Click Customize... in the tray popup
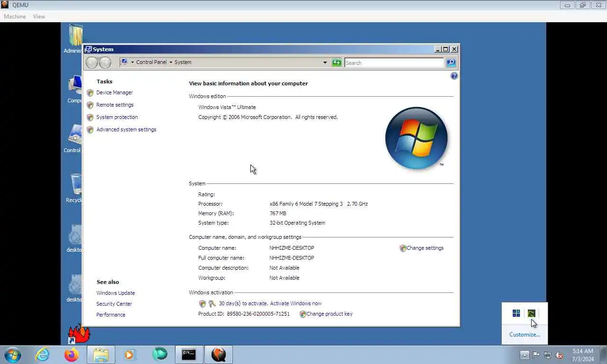This screenshot has height=364, width=607. coord(524,335)
